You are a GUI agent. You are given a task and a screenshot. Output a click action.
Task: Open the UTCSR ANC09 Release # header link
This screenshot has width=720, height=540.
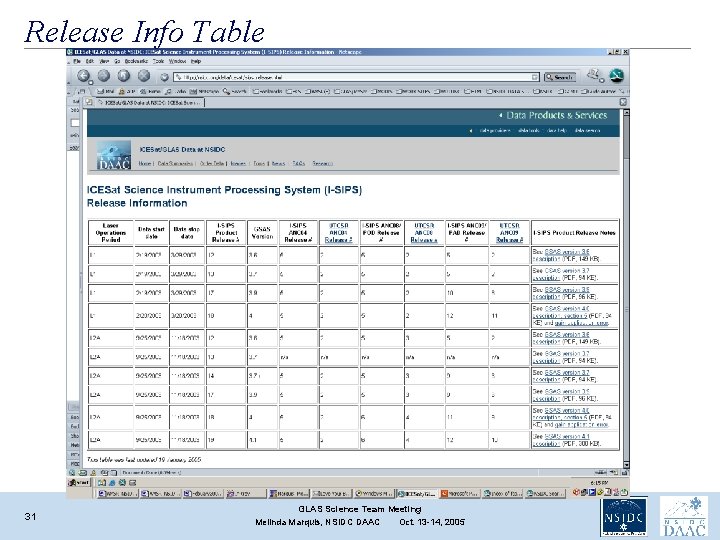pyautogui.click(x=509, y=233)
